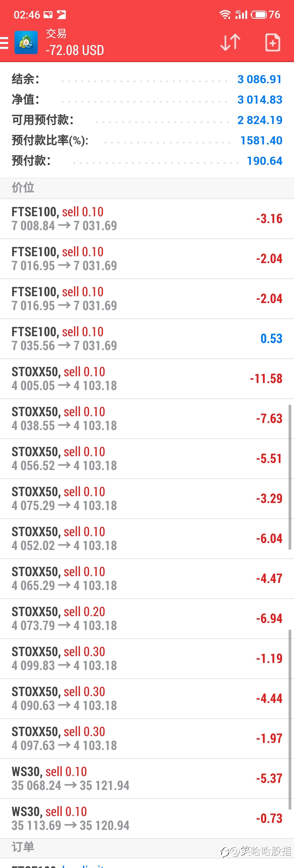Viewport: 294px width, 868px height.
Task: Tap the MetaTrader app logo
Action: click(x=26, y=42)
